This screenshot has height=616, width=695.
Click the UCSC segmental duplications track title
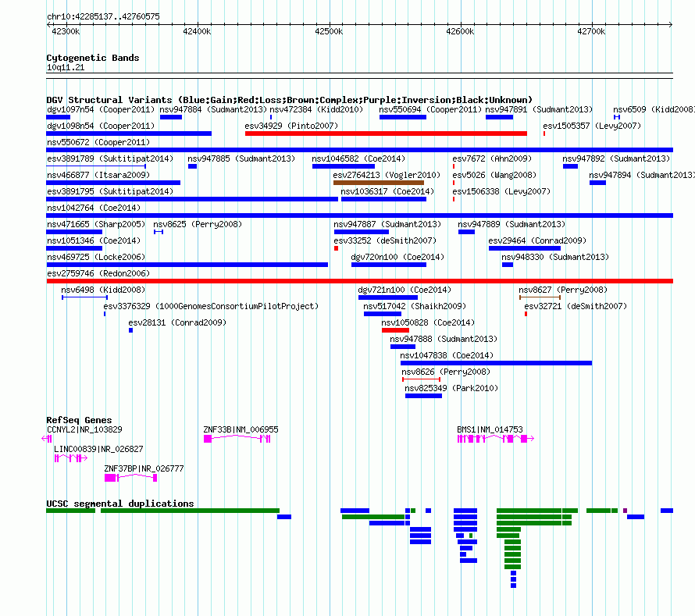click(x=120, y=504)
